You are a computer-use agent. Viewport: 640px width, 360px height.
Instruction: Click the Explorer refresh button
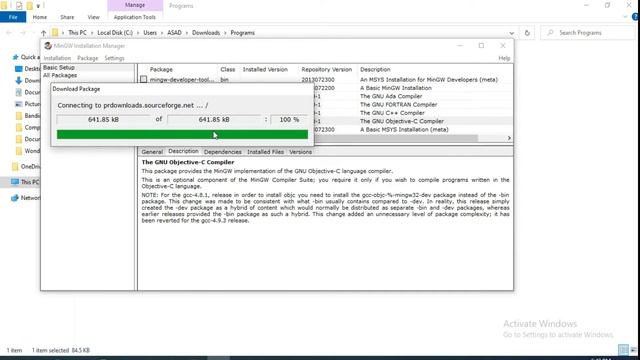coord(527,33)
